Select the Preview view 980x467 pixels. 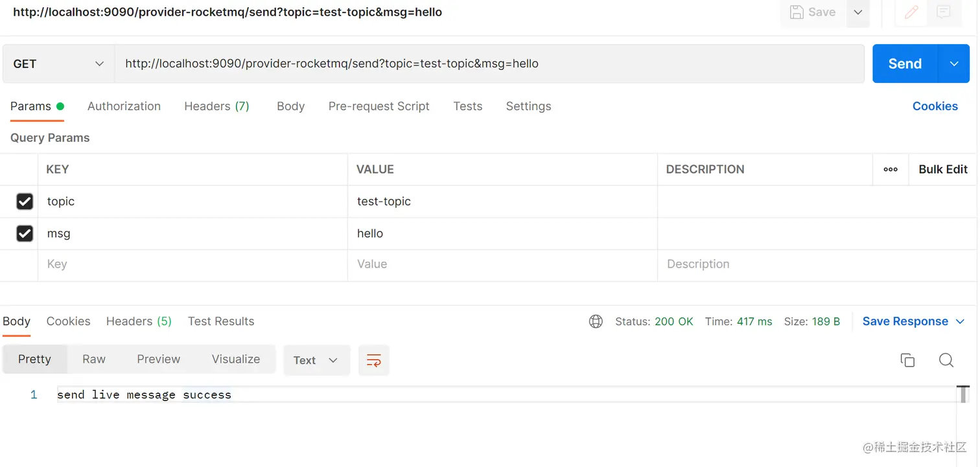[159, 359]
